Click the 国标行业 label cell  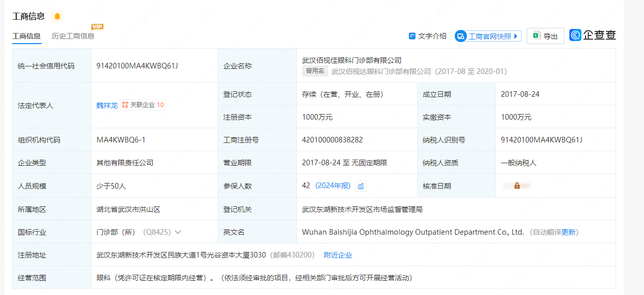52,232
